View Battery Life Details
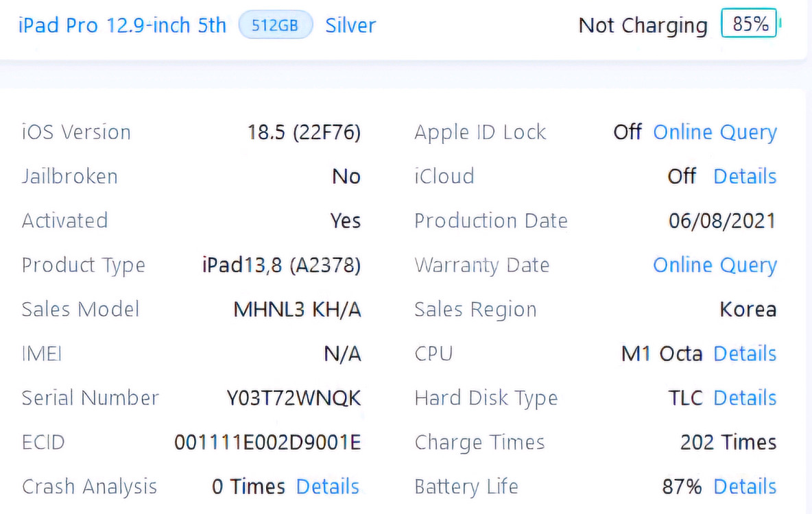The width and height of the screenshot is (812, 514). 745,487
